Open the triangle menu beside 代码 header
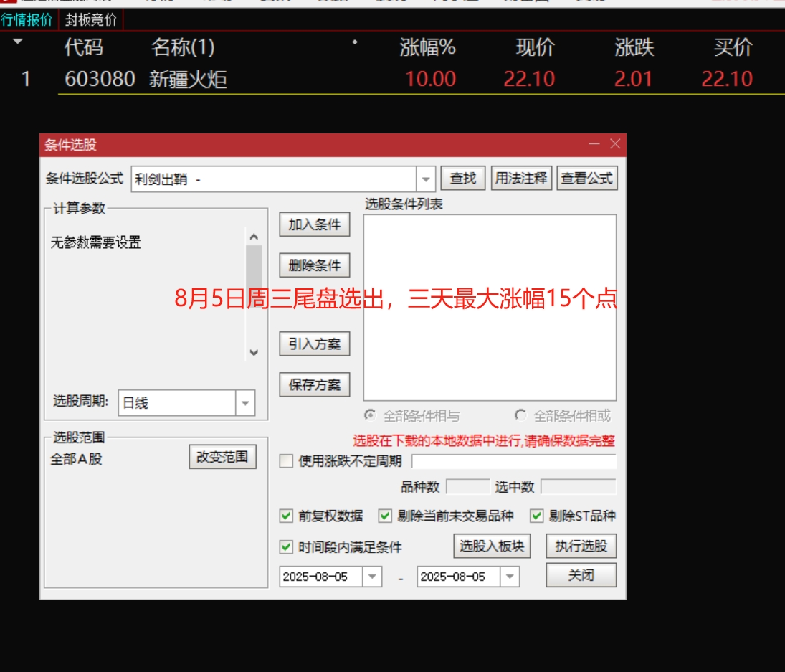 pos(18,42)
